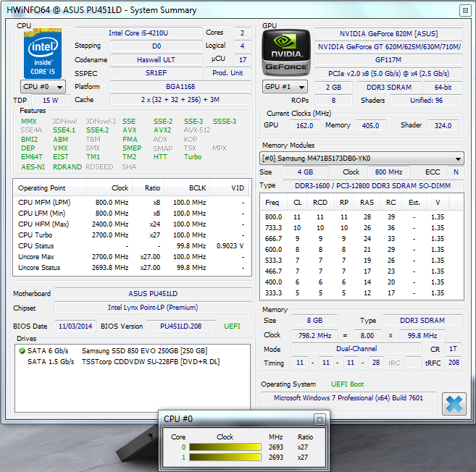Open the CPU #0 selector dropdown
This screenshot has height=472, width=476.
[43, 87]
